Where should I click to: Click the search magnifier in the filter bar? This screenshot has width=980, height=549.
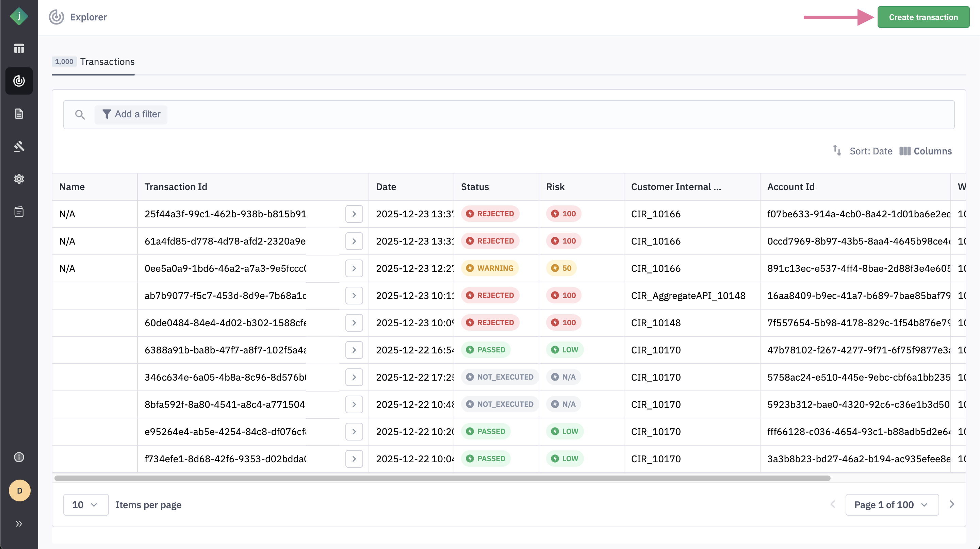pyautogui.click(x=80, y=114)
